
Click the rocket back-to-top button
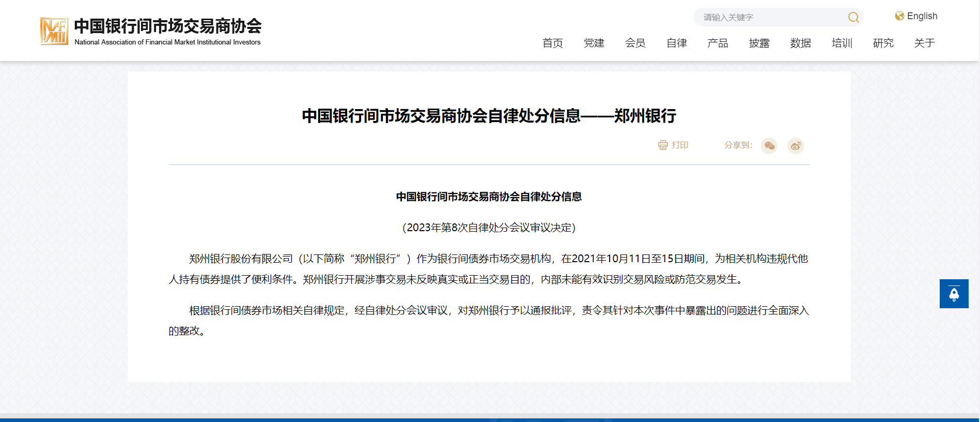pyautogui.click(x=954, y=294)
